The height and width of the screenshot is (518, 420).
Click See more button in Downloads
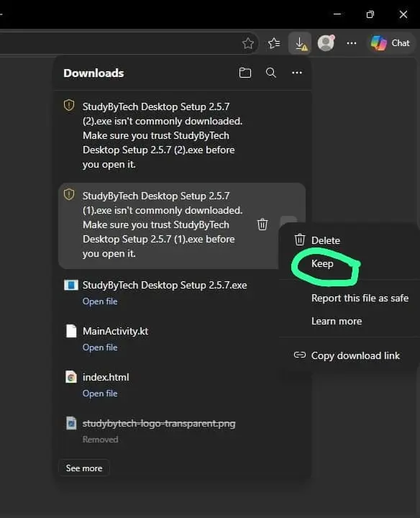coord(84,468)
